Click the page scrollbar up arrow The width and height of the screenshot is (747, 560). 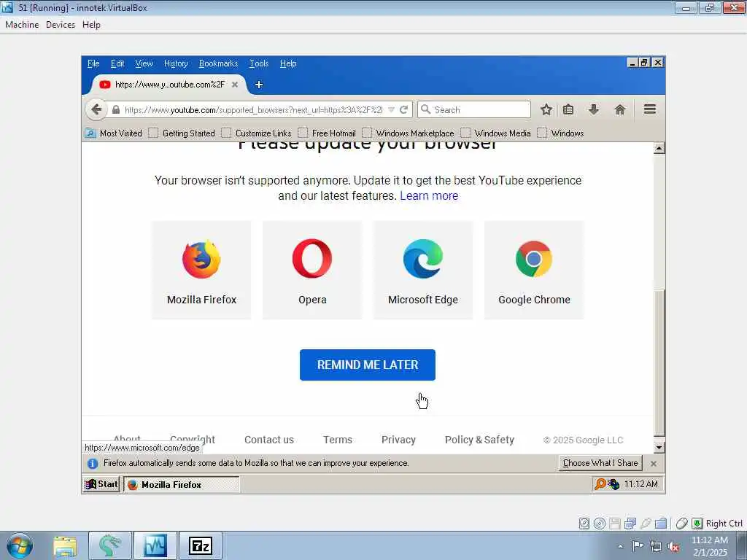click(659, 148)
